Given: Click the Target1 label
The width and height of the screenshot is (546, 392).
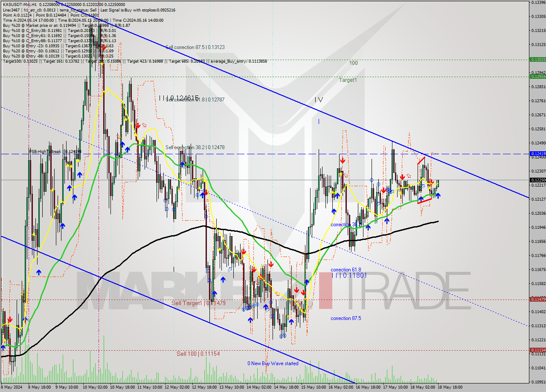Looking at the screenshot, I should click(348, 80).
